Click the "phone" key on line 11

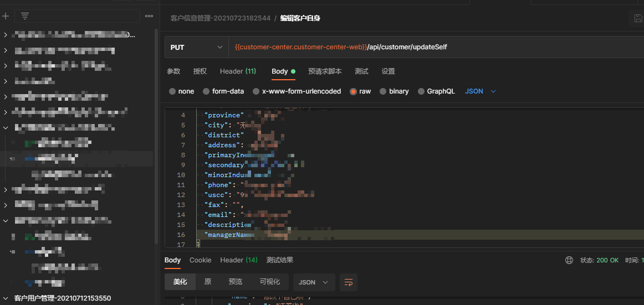[218, 185]
